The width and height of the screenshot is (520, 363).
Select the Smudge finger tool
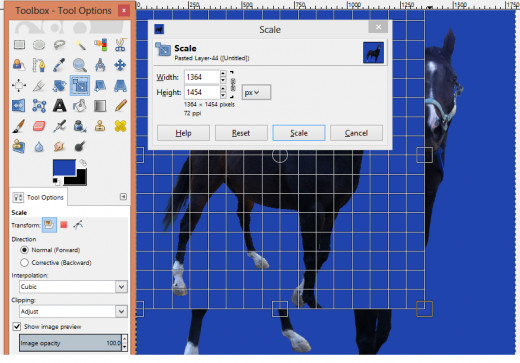click(59, 146)
